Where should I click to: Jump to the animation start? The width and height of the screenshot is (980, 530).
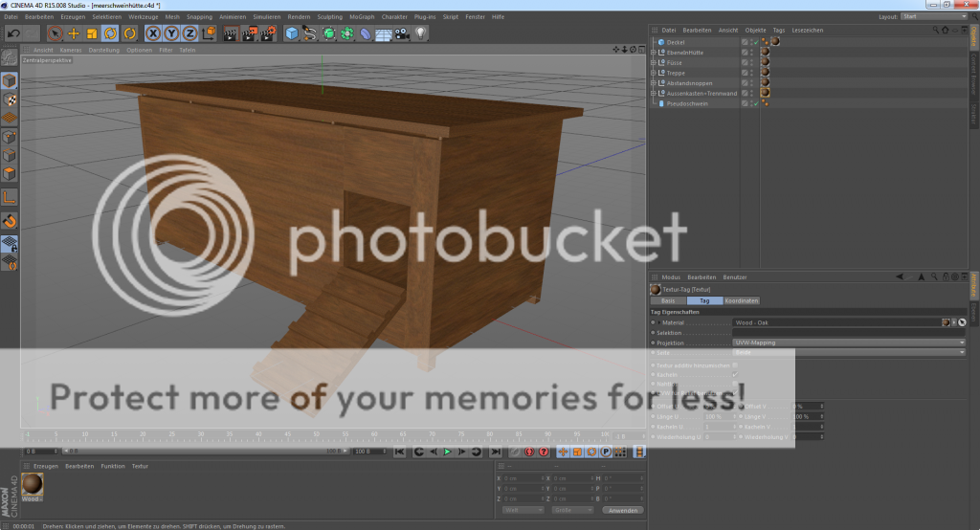point(400,452)
